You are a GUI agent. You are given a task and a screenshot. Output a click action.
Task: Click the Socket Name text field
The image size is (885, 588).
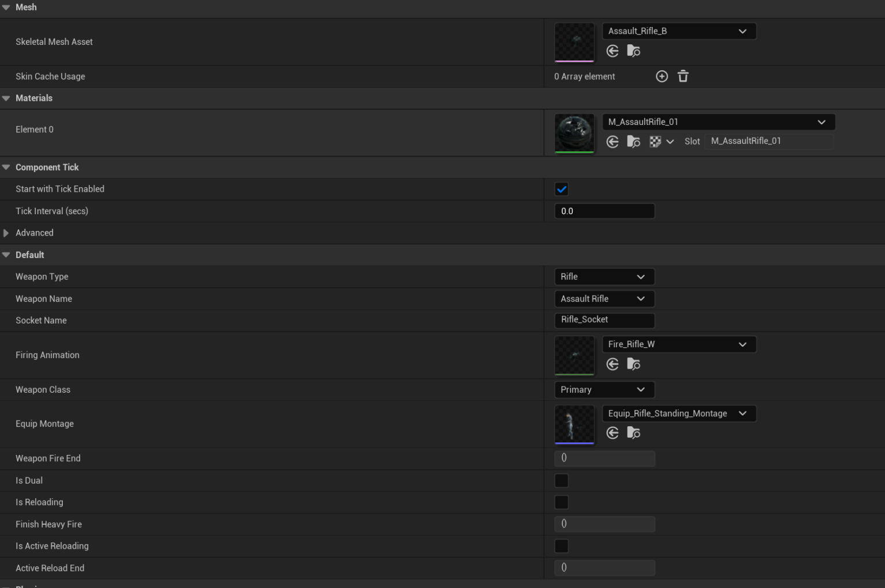604,320
